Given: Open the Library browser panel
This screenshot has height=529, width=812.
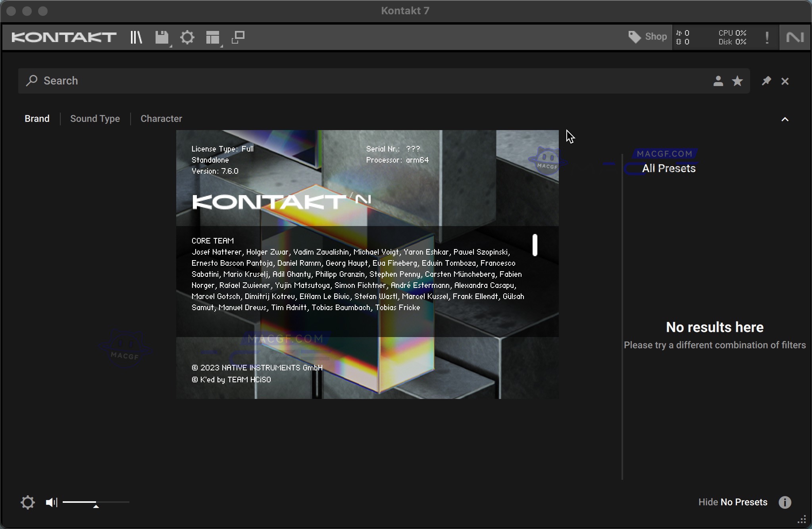Looking at the screenshot, I should coord(136,37).
